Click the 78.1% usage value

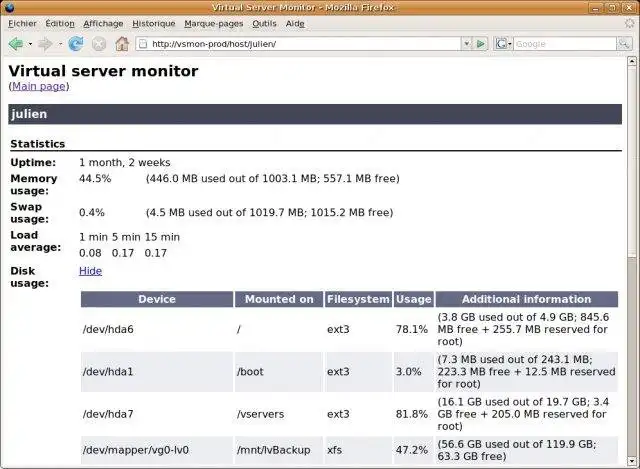(412, 329)
